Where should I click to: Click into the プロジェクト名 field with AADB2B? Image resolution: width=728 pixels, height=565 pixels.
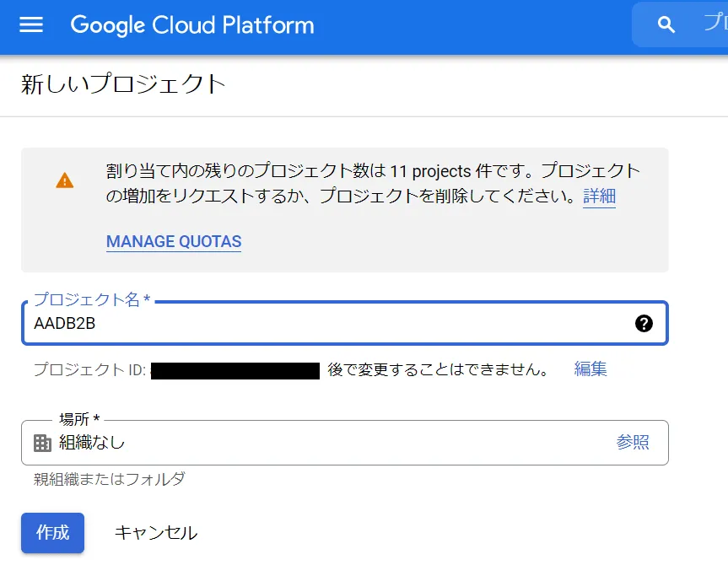(x=321, y=324)
